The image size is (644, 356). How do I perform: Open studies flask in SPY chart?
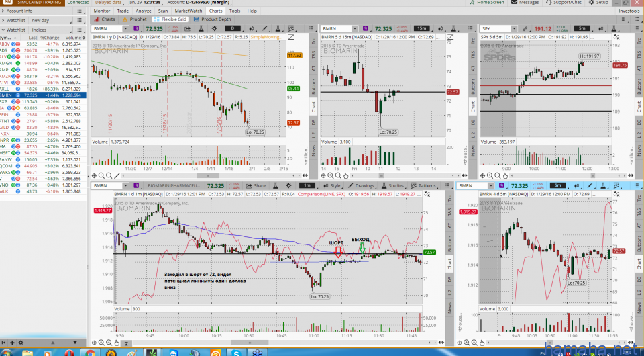(x=614, y=28)
